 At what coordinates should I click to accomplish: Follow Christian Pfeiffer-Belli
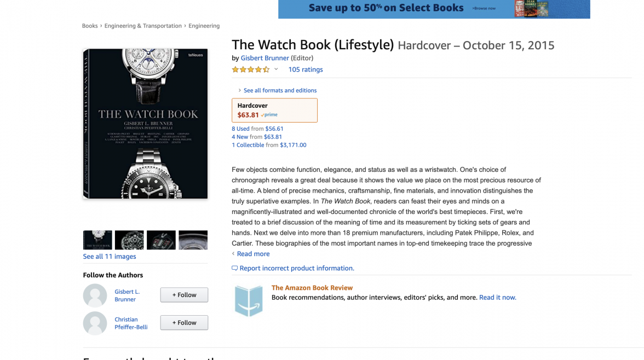coord(184,323)
